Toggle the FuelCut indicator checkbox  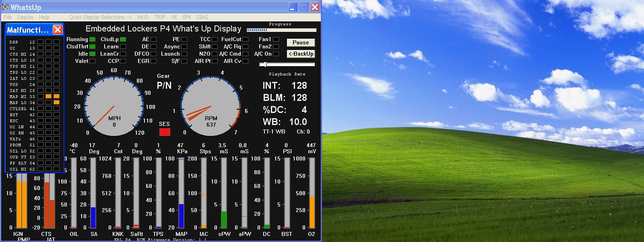245,39
